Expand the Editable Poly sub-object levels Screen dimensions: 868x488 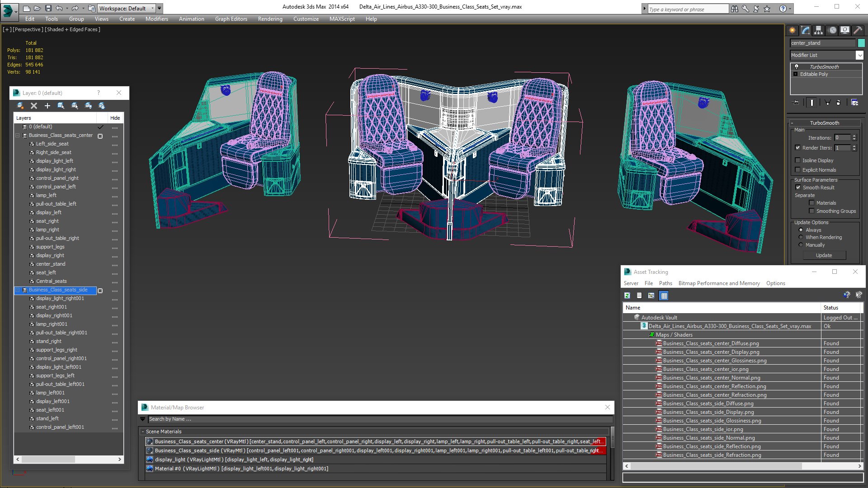pyautogui.click(x=795, y=74)
